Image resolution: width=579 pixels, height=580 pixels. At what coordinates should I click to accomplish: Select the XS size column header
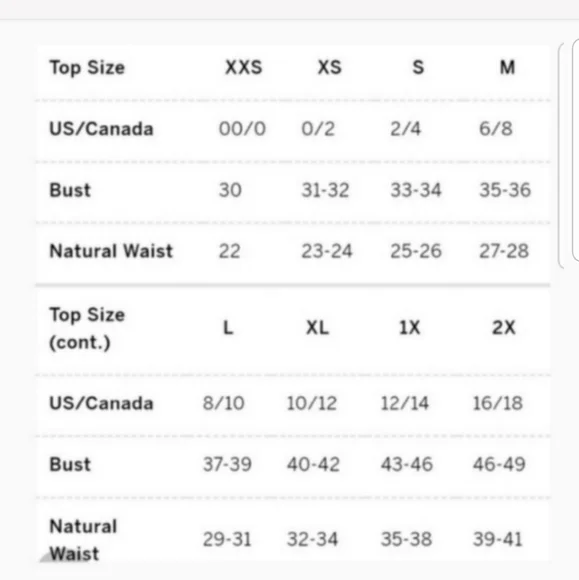(x=330, y=68)
